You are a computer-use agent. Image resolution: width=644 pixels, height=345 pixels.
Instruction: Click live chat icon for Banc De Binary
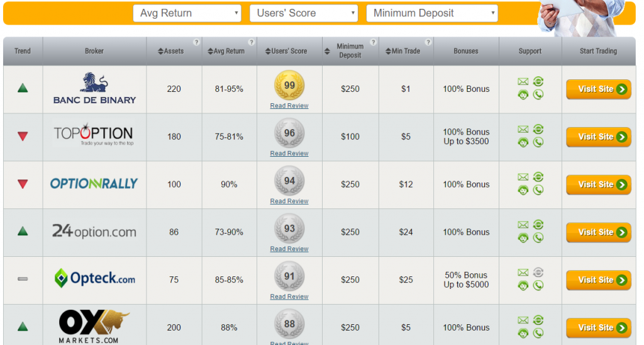[x=538, y=81]
